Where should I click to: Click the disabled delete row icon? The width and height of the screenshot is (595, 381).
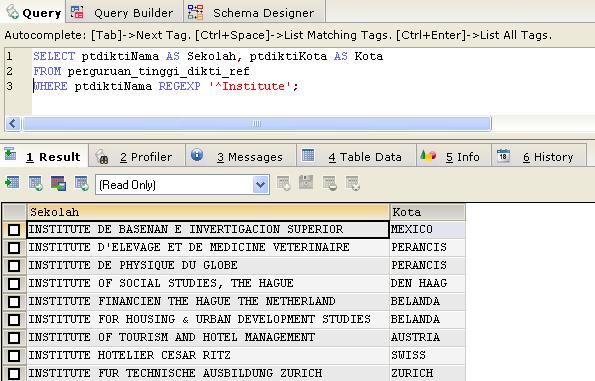tap(329, 183)
